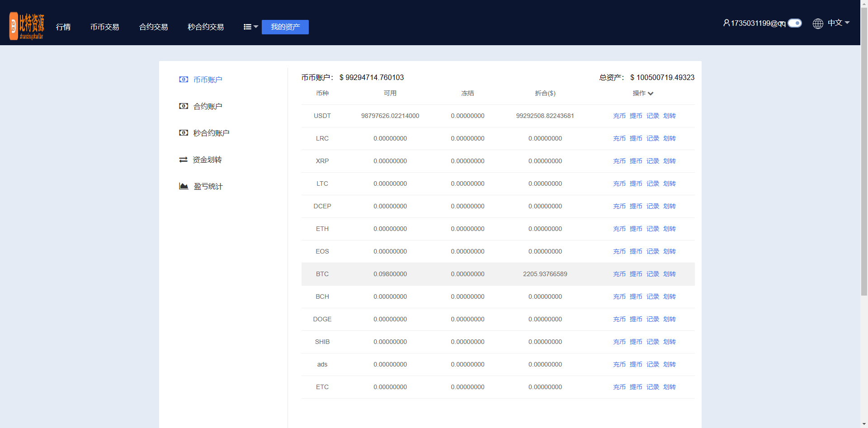
Task: Click the DCEP currency name cell
Action: coord(322,206)
